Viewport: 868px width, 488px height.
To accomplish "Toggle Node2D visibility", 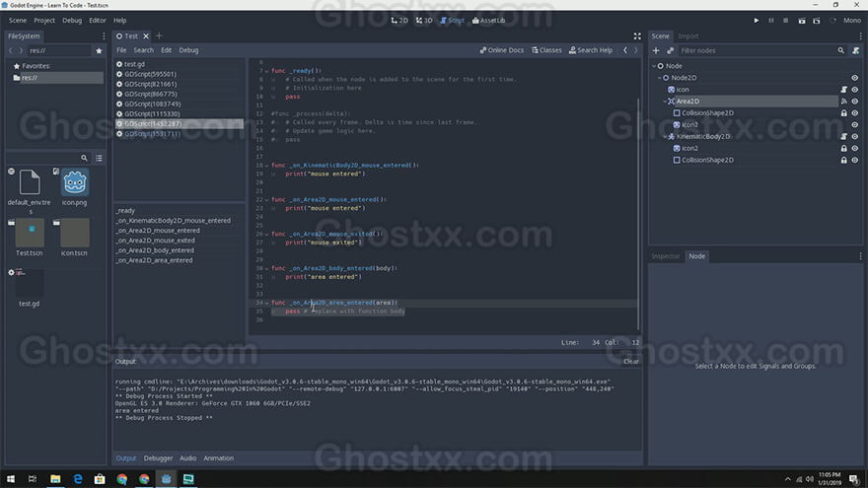I will [855, 78].
